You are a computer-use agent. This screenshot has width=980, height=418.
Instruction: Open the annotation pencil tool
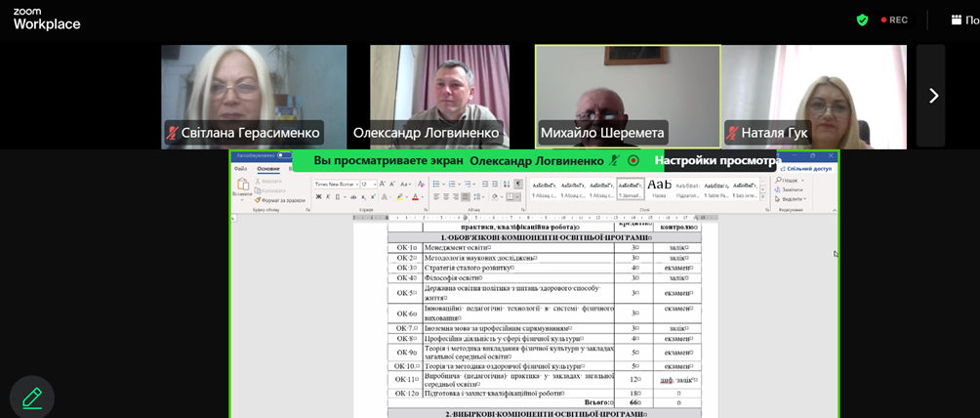[32, 397]
